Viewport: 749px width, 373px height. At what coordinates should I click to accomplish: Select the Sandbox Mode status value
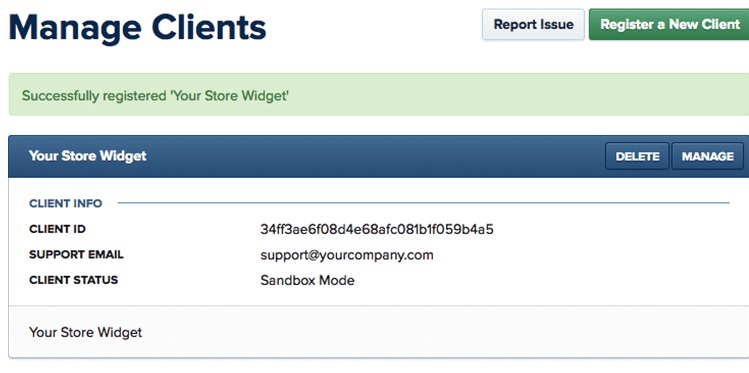307,280
